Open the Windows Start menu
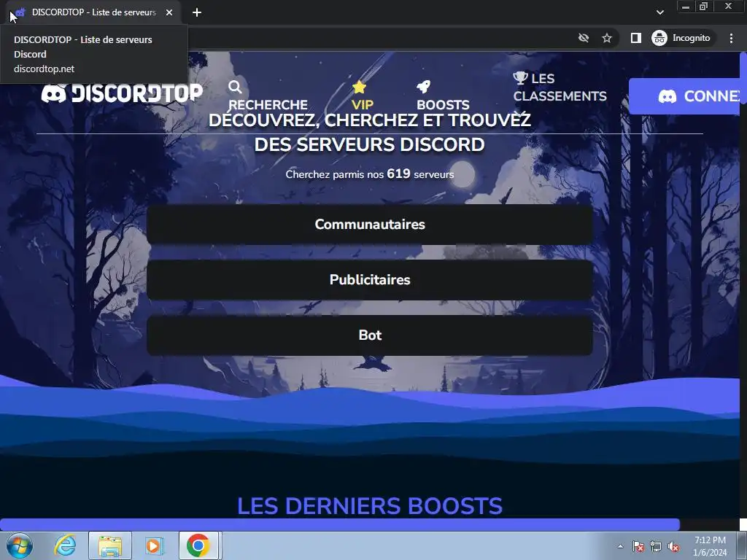The image size is (747, 560). point(19,545)
